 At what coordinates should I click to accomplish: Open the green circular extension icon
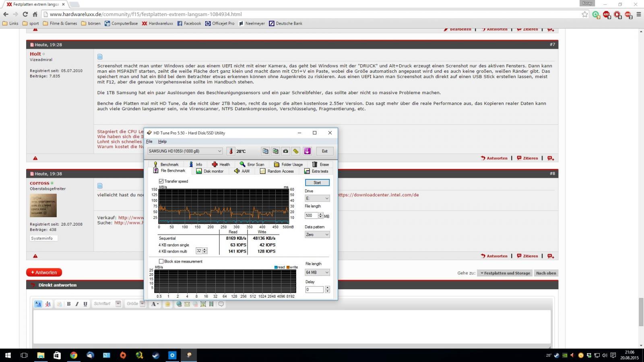(x=596, y=15)
